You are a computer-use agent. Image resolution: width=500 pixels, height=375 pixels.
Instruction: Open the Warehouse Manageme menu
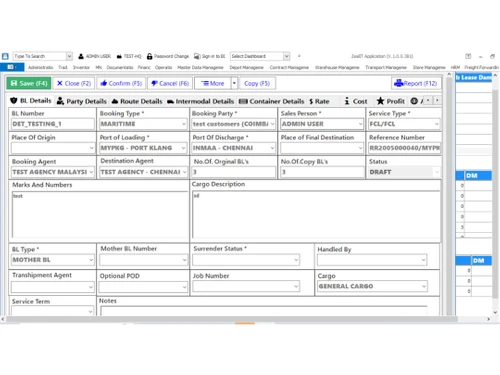[x=337, y=67]
